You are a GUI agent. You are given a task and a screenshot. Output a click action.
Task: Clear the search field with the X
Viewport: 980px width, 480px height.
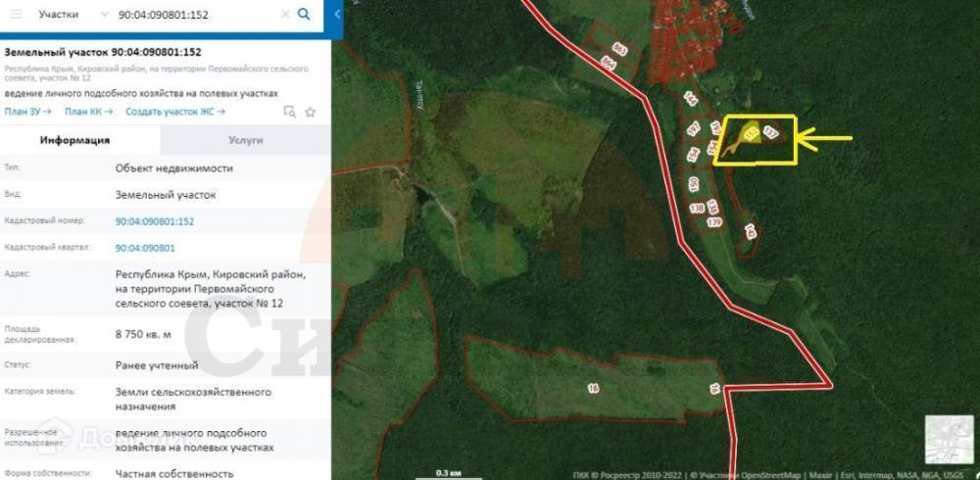point(285,15)
